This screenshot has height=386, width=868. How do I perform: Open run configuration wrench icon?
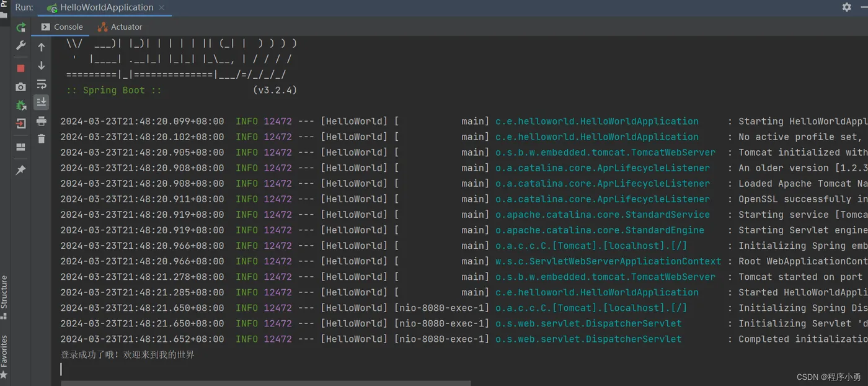click(x=20, y=45)
